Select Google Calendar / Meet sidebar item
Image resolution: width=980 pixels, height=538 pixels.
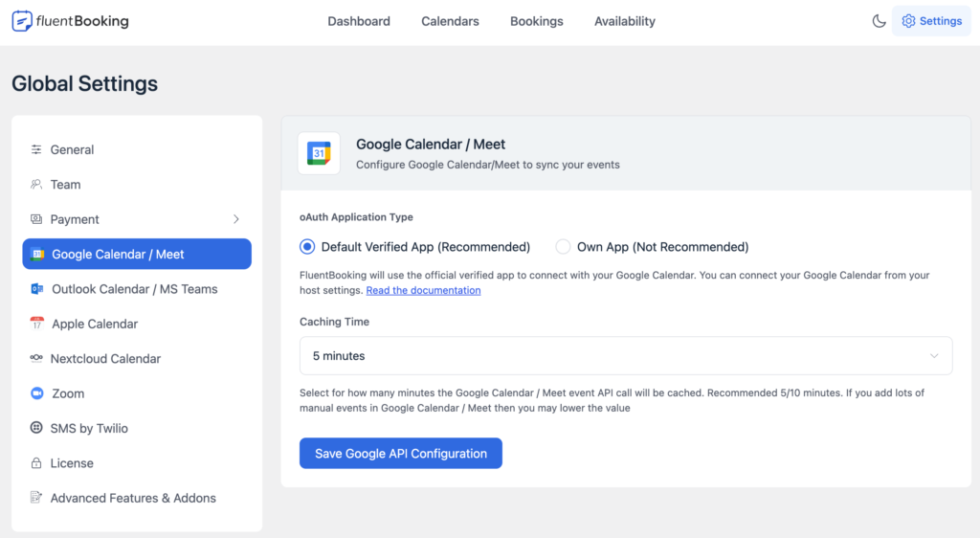(x=137, y=255)
